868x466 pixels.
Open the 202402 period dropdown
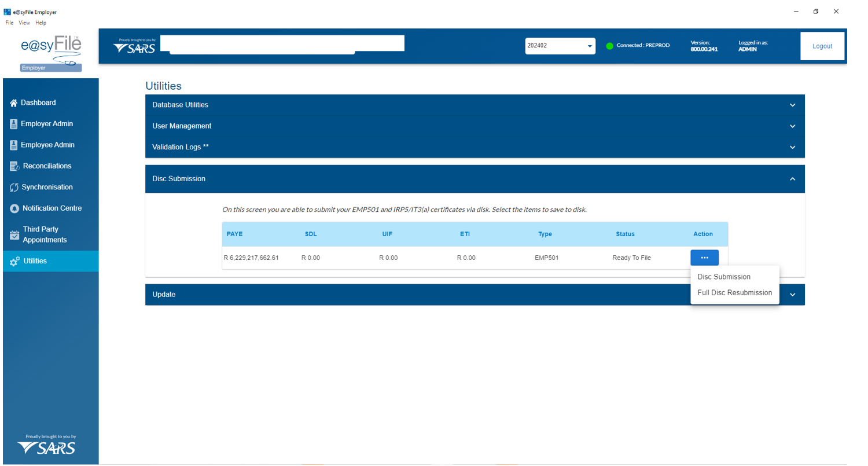tap(560, 46)
